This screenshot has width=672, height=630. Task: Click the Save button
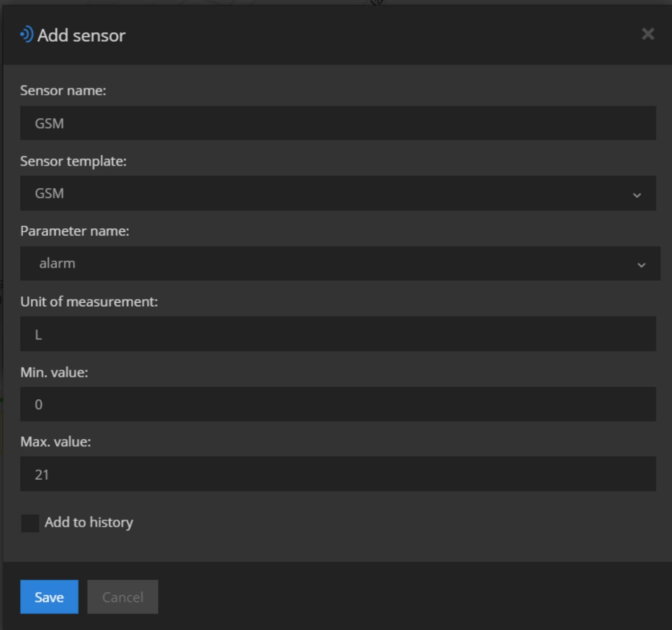click(x=49, y=597)
